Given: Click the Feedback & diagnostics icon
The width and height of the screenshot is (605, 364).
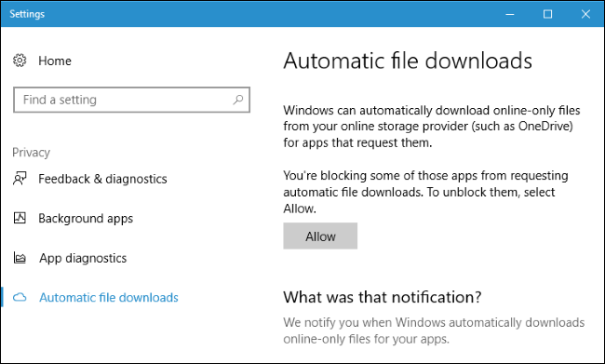Looking at the screenshot, I should click(x=20, y=179).
